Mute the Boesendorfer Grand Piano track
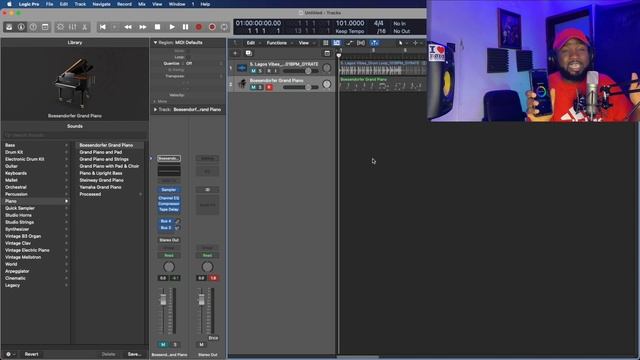The image size is (640, 360). 253,87
